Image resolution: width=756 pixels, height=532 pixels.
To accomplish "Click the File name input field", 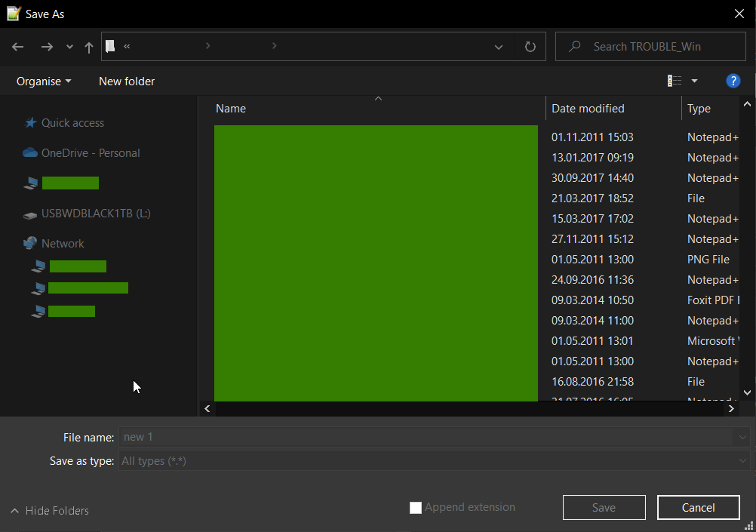I will coord(427,437).
